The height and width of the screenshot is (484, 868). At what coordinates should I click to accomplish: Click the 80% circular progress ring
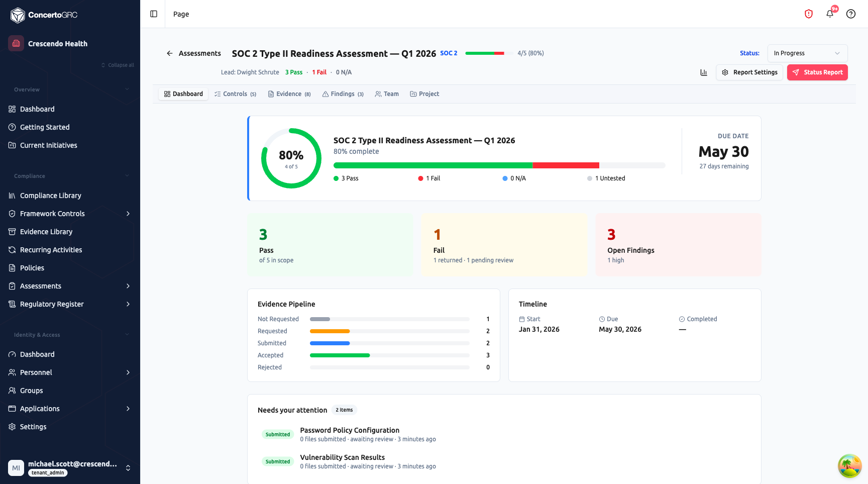(291, 158)
